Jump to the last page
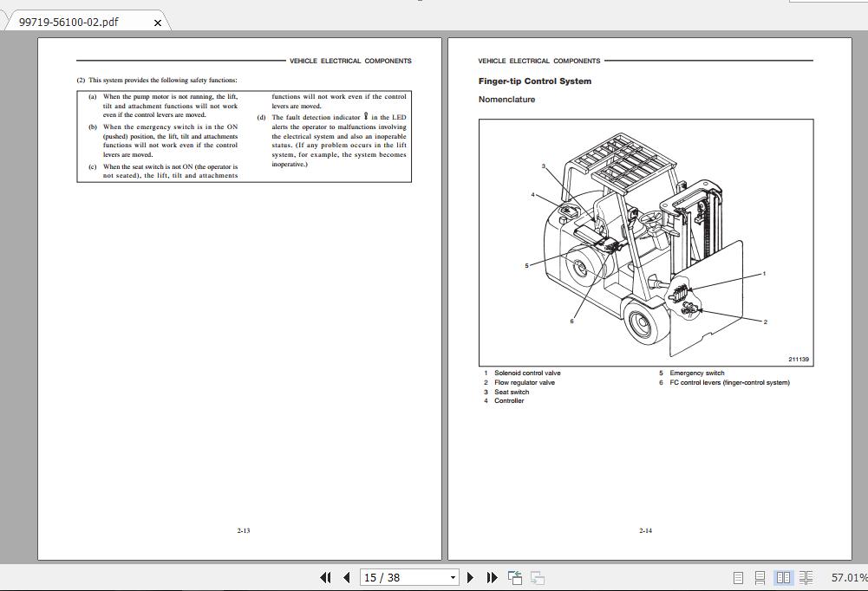Viewport: 868px width, 591px height. tap(491, 576)
